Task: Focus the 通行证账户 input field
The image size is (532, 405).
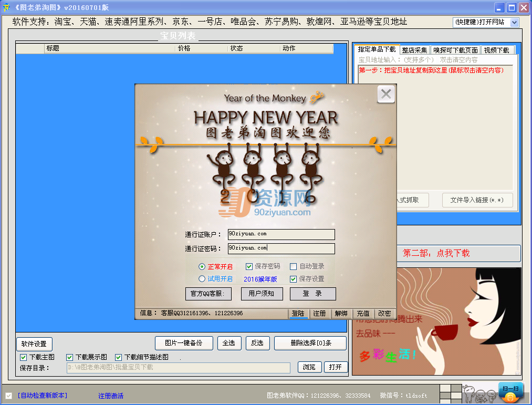Action: coord(281,234)
